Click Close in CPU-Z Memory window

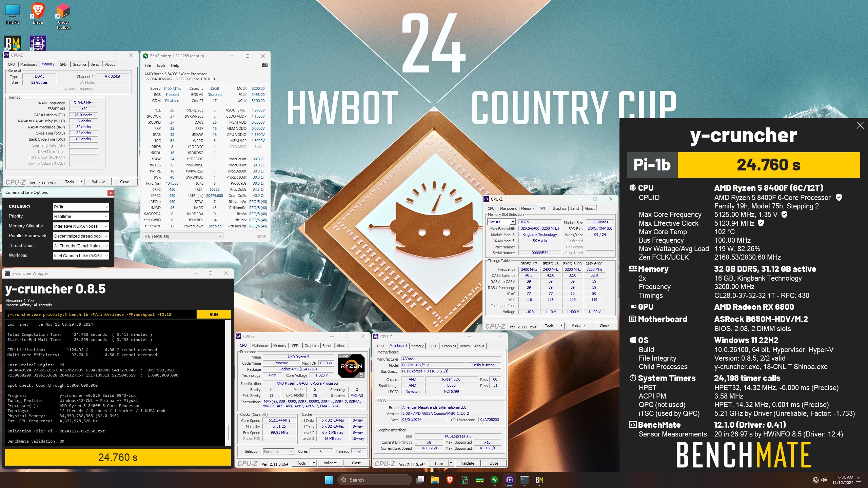point(124,182)
